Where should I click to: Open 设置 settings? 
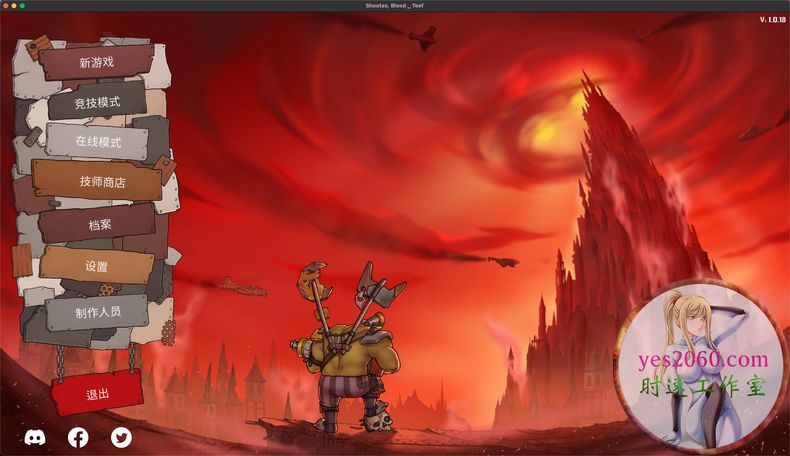pyautogui.click(x=97, y=267)
